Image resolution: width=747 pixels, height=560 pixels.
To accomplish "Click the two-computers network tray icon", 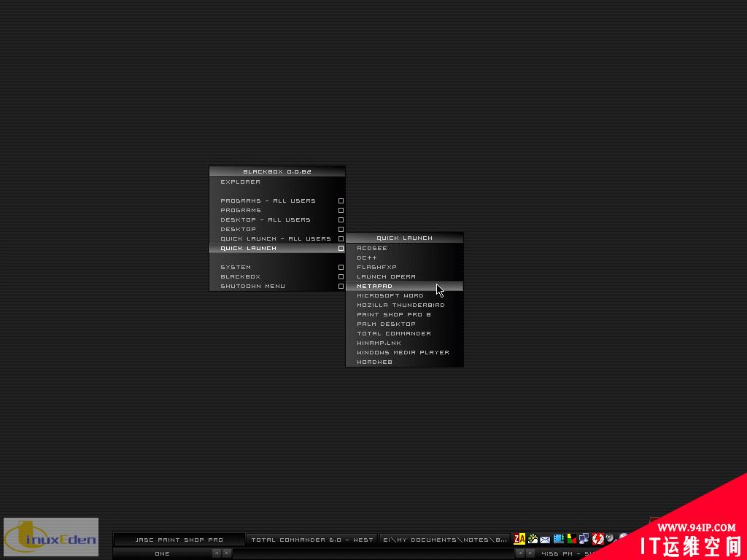I will click(x=584, y=539).
